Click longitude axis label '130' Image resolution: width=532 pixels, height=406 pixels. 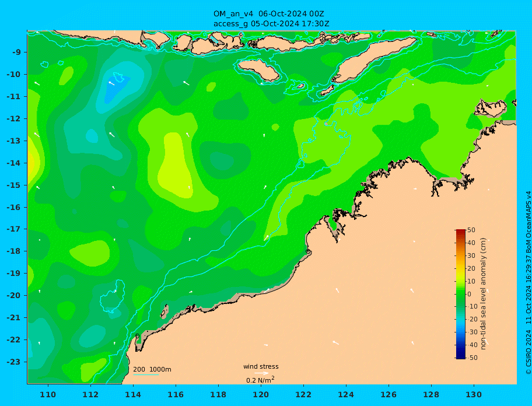[474, 395]
